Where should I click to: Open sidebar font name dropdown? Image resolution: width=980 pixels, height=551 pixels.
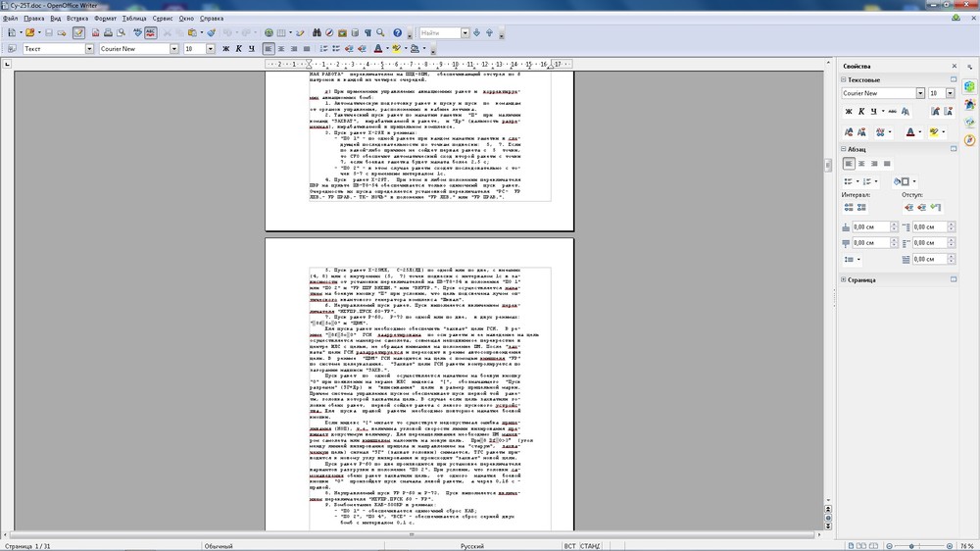pos(920,93)
